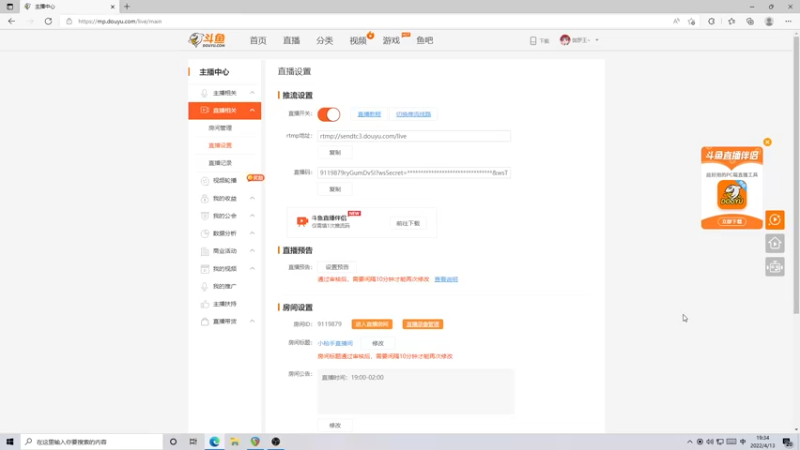Click the 主播相关 microphone icon
The image size is (800, 450).
coord(205,93)
